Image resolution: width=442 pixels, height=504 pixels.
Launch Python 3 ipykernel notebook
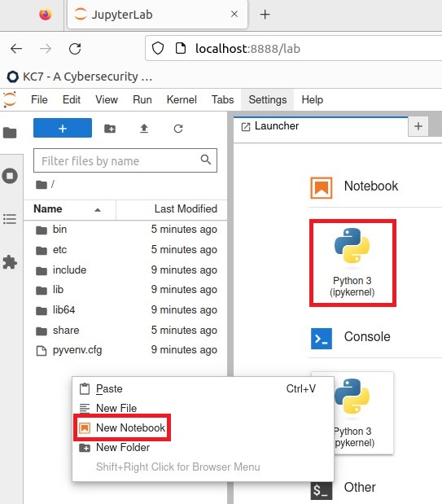click(x=352, y=263)
